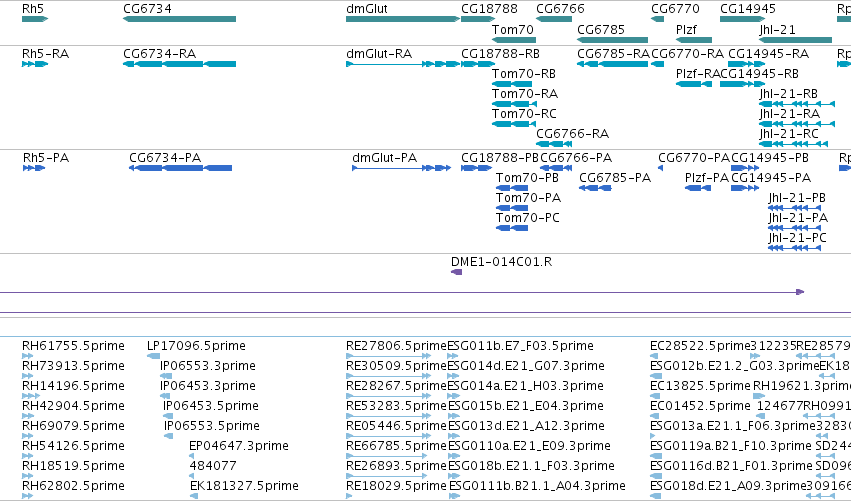Click the Tom70-RC transcript
851x501 pixels.
tap(514, 124)
